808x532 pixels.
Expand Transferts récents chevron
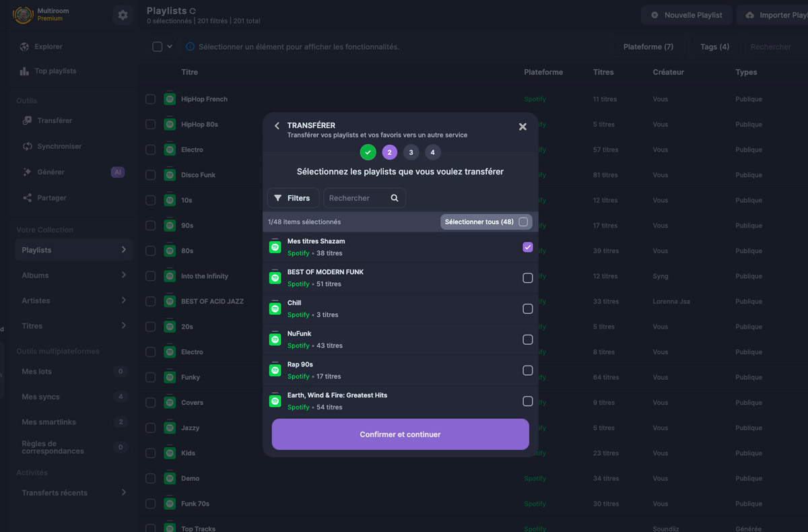coord(123,492)
